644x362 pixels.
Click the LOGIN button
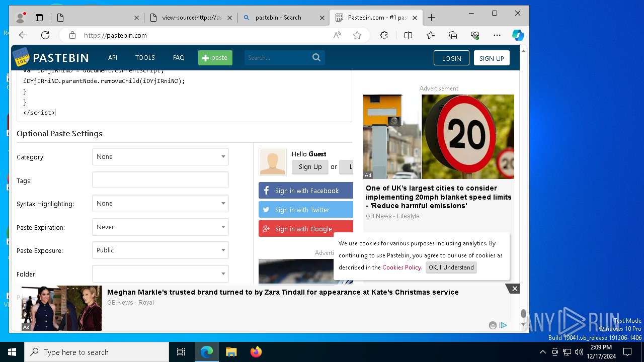coord(451,58)
